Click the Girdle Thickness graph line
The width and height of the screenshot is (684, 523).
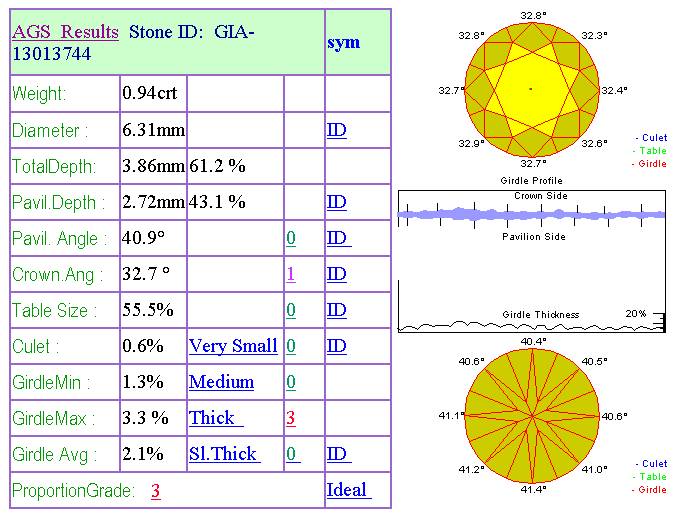(531, 325)
